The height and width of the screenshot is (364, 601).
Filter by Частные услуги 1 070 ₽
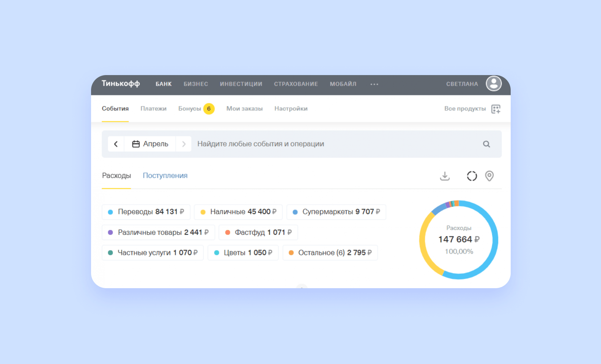pyautogui.click(x=153, y=253)
